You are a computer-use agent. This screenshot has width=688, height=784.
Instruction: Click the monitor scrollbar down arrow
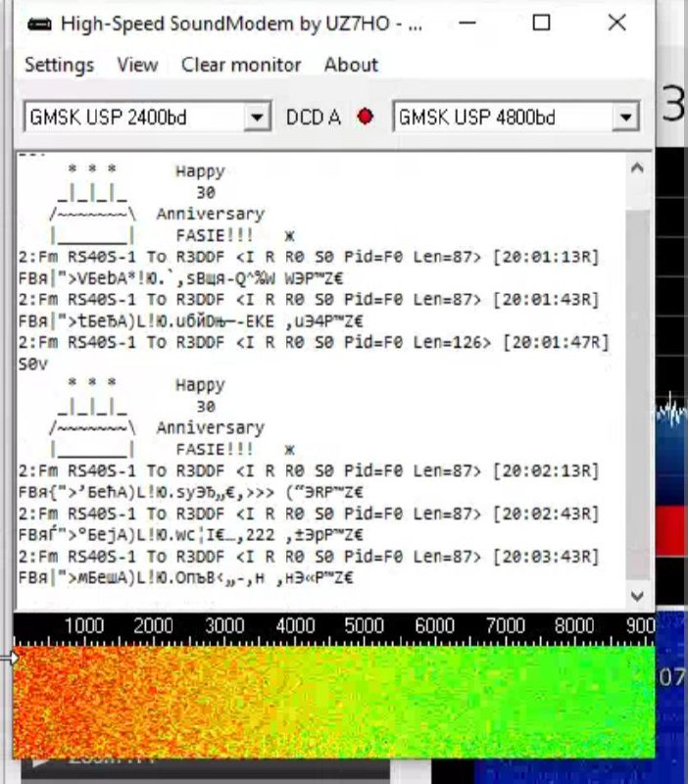637,595
